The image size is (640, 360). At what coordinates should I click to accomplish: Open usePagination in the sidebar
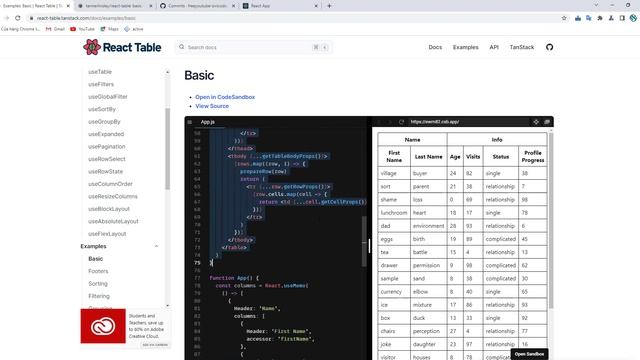coord(107,147)
